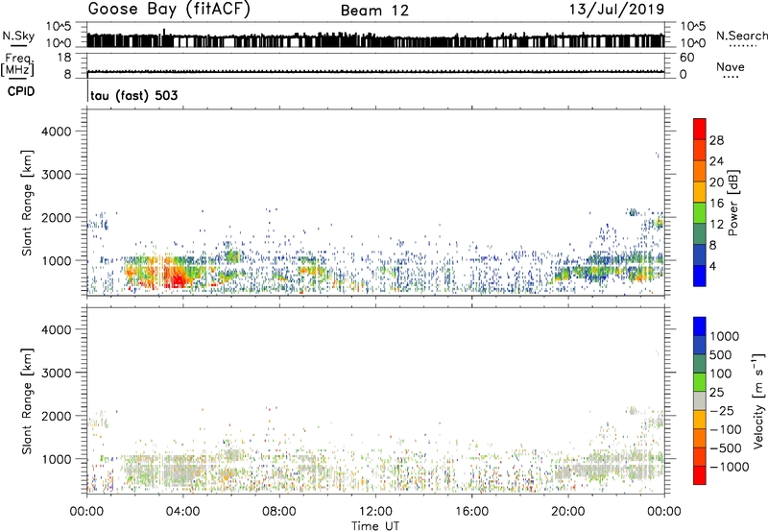This screenshot has width=768, height=532.
Task: Select the 'Beam 12' heading
Action: (374, 11)
